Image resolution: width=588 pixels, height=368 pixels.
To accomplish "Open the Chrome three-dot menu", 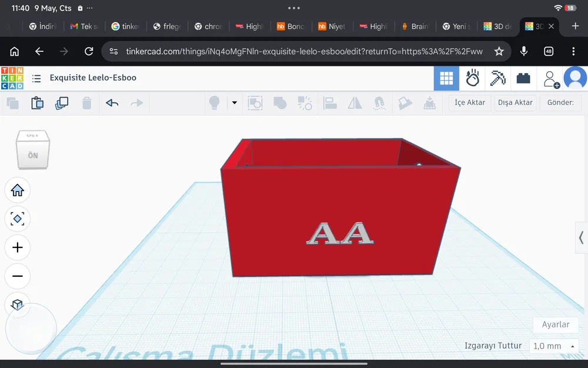I will [573, 51].
